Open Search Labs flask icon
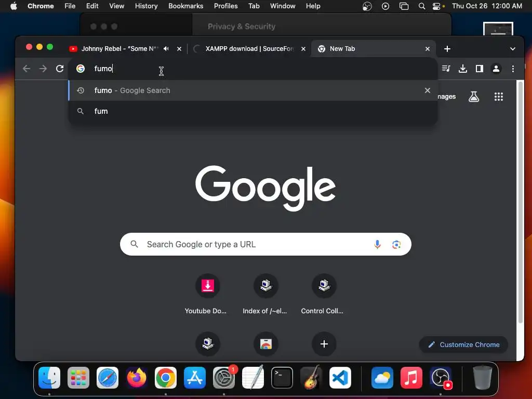This screenshot has width=532, height=399. click(474, 97)
